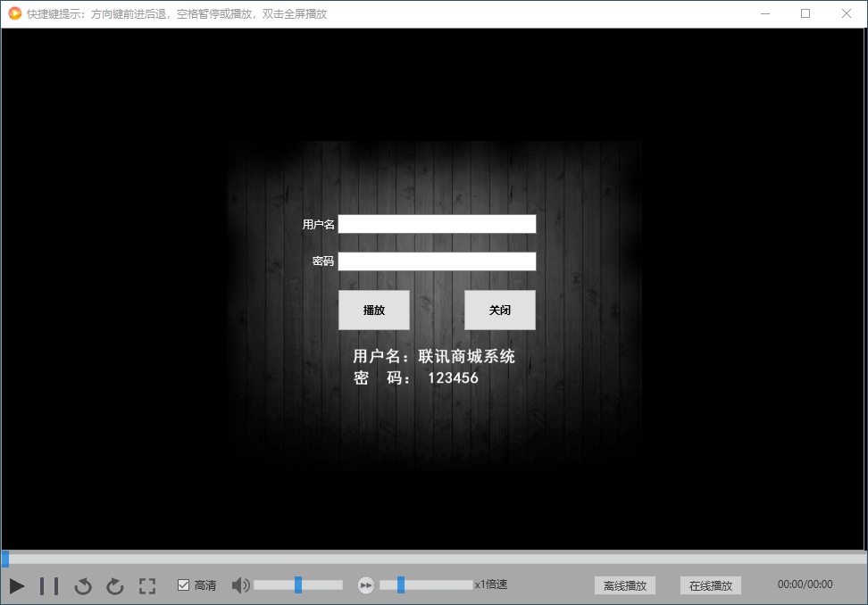Adjust the volume slider handle
Screen dimensions: 868x605
(298, 584)
